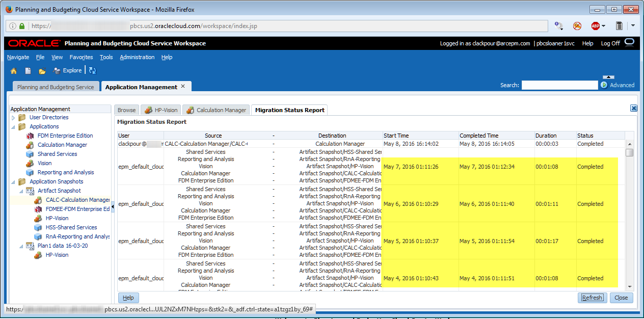Click inside the Search input field
644x319 pixels.
[x=559, y=85]
